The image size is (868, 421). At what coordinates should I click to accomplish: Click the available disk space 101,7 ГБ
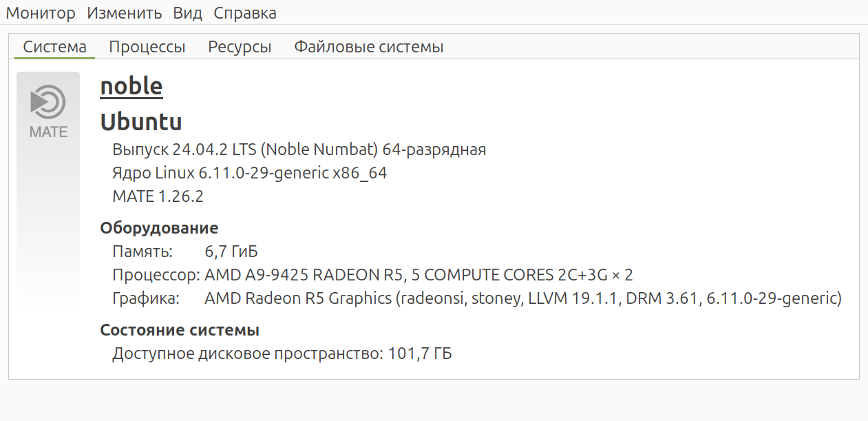[420, 354]
